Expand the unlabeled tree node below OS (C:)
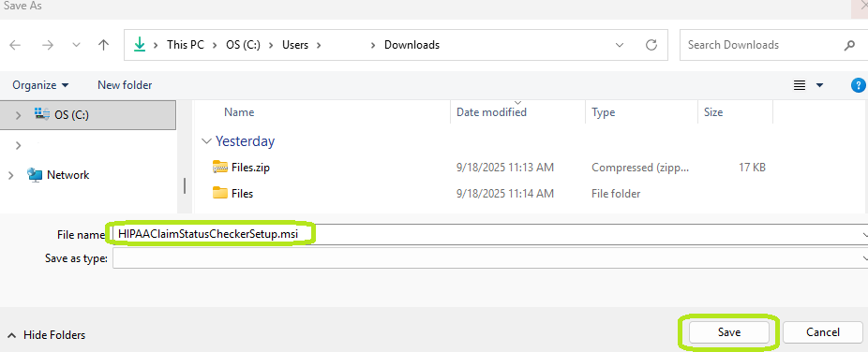The width and height of the screenshot is (868, 352). coord(18,145)
